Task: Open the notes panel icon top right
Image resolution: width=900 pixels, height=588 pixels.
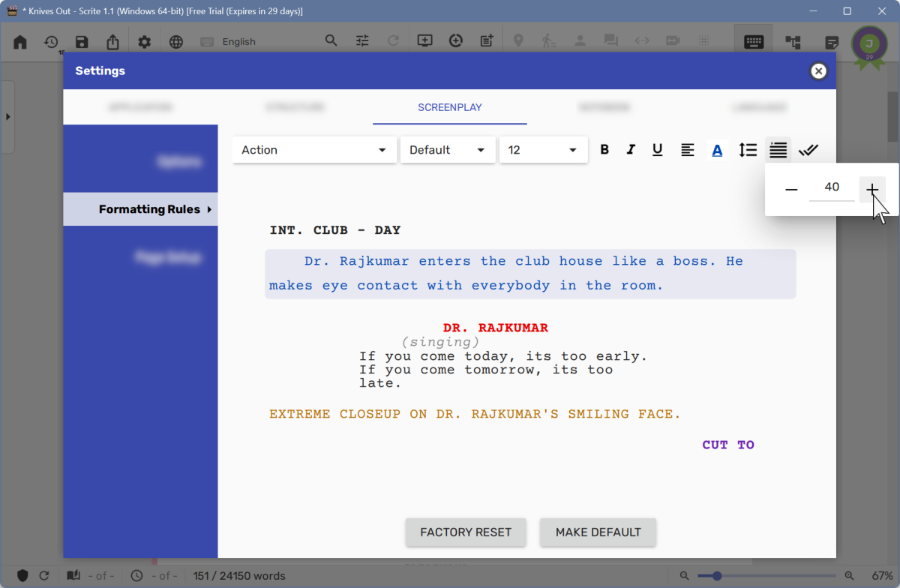Action: pyautogui.click(x=832, y=43)
